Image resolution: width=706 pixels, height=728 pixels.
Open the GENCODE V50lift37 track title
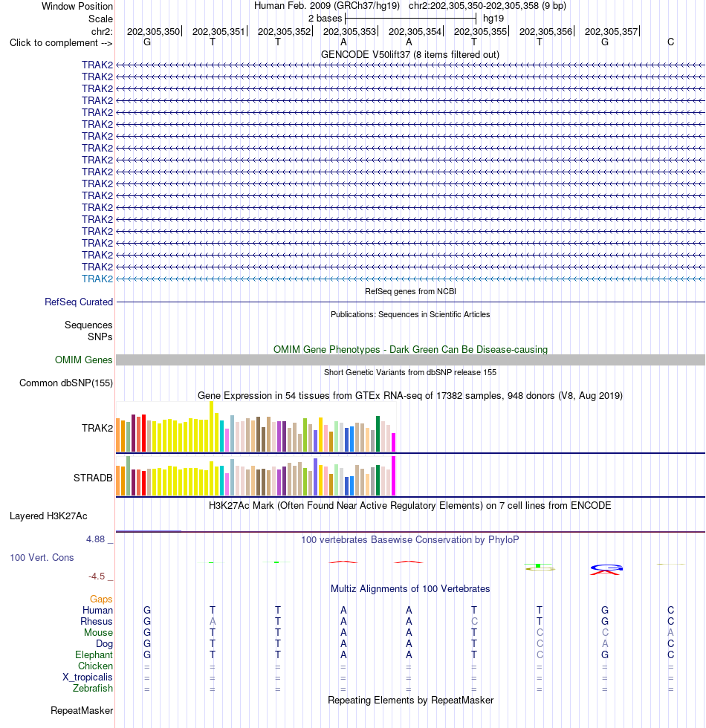tap(410, 55)
